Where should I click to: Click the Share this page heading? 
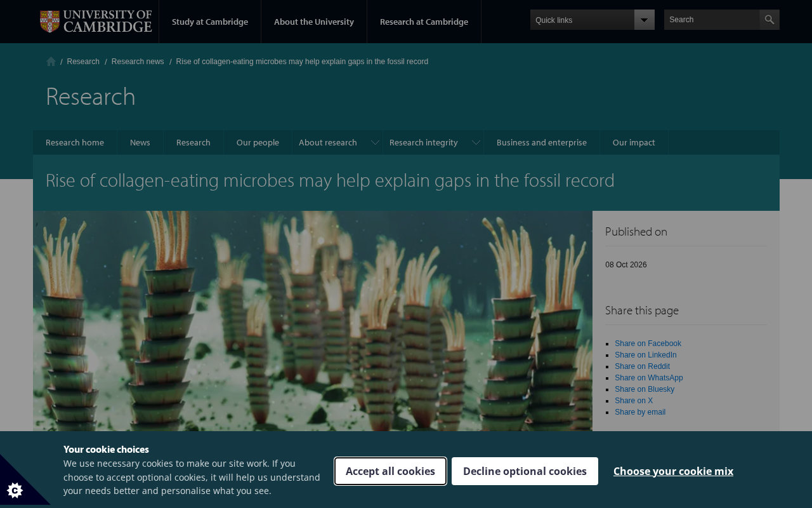click(x=642, y=311)
